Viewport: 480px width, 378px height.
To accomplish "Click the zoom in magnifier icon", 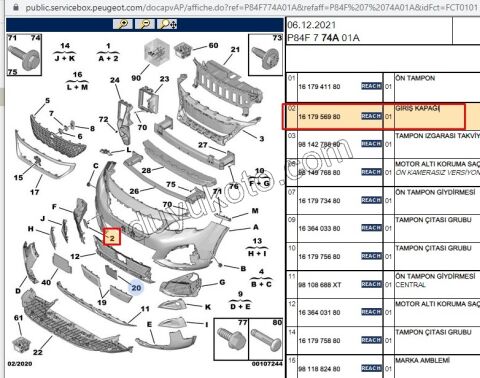I will click(x=123, y=24).
